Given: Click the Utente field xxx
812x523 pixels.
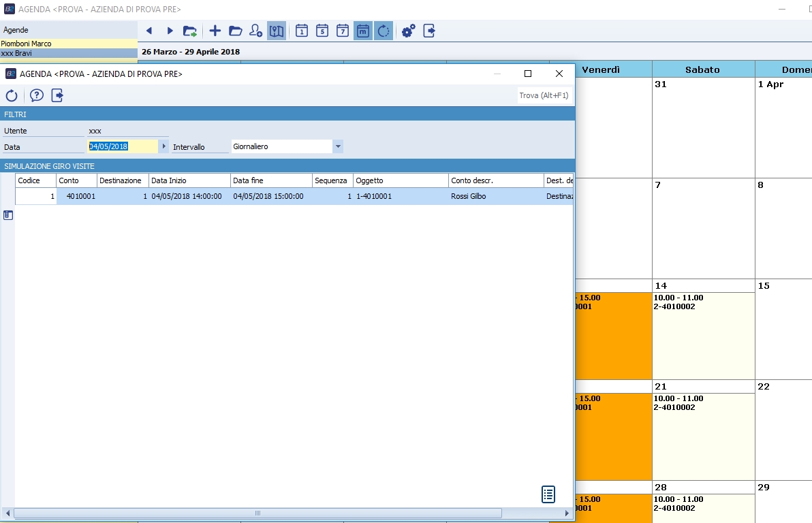Looking at the screenshot, I should pos(128,131).
